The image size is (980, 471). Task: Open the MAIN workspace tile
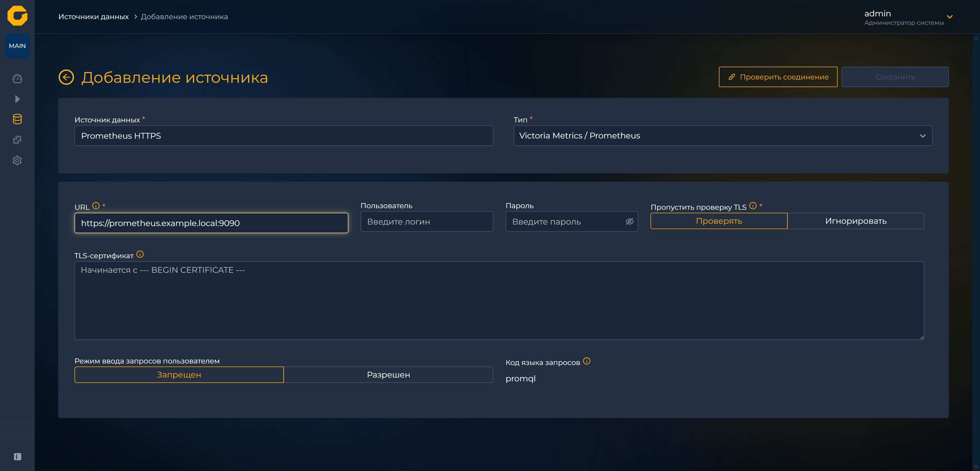click(17, 46)
